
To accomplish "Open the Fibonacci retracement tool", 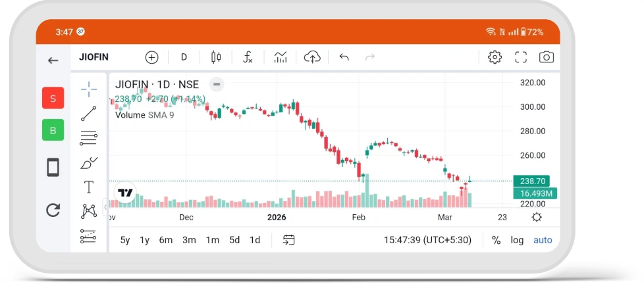I will tap(89, 138).
